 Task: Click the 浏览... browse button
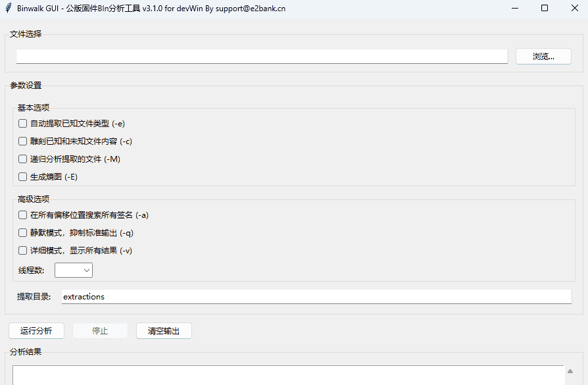point(543,57)
